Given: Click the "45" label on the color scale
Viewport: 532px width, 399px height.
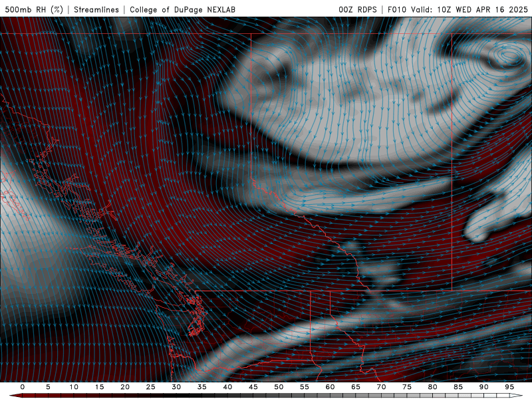Looking at the screenshot, I should pyautogui.click(x=253, y=387).
